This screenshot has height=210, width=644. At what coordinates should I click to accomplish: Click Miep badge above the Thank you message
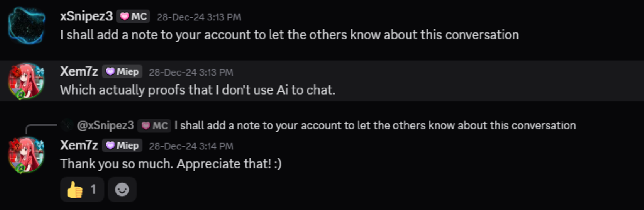pos(123,145)
